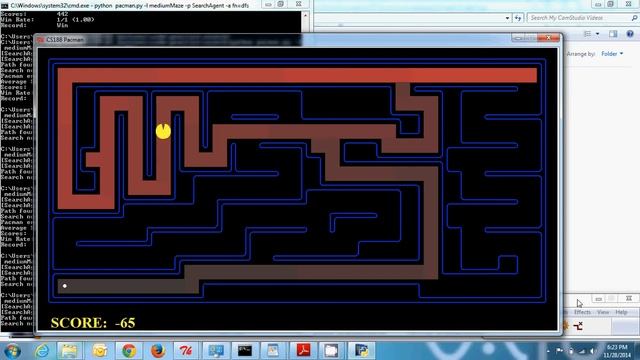Minimize the cmd.exe window
The image size is (640, 360).
tap(268, 4)
